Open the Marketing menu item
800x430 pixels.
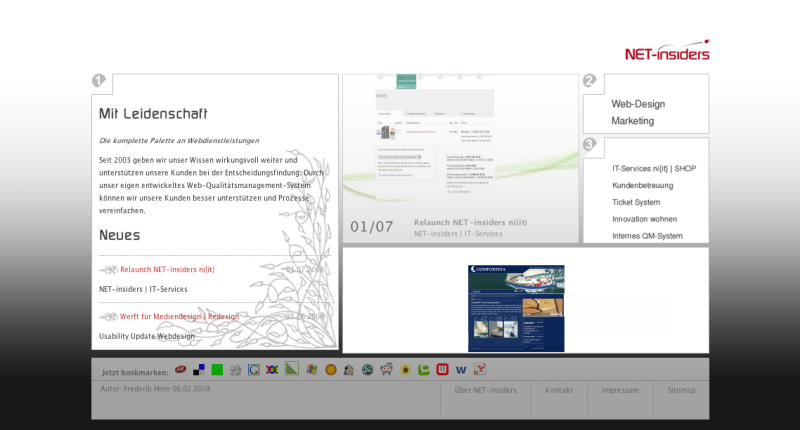633,121
